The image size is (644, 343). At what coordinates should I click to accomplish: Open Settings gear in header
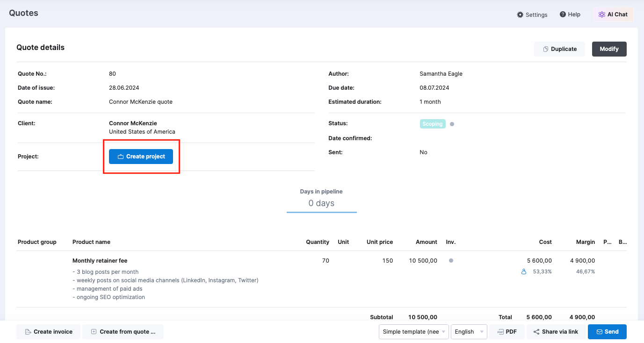point(532,14)
